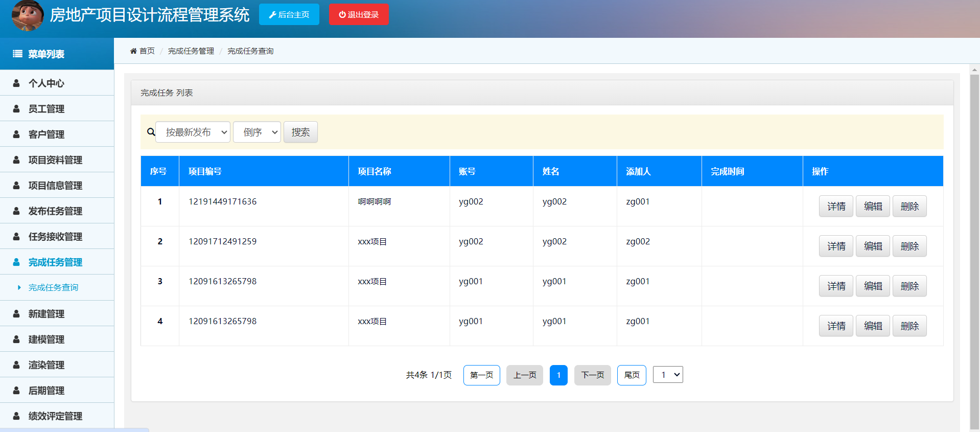The width and height of the screenshot is (980, 432).
Task: Click 完成任务管理 breadcrumb link
Action: 191,51
